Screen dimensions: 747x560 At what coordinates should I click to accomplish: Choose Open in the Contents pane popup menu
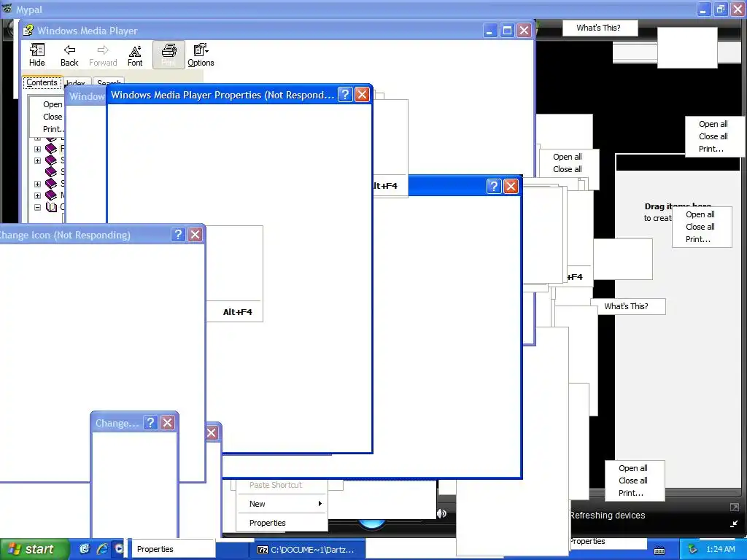pyautogui.click(x=53, y=104)
